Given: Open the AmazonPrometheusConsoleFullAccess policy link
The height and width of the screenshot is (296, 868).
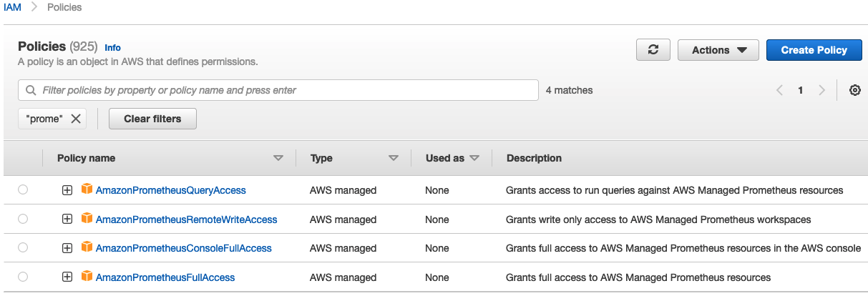Looking at the screenshot, I should point(184,248).
